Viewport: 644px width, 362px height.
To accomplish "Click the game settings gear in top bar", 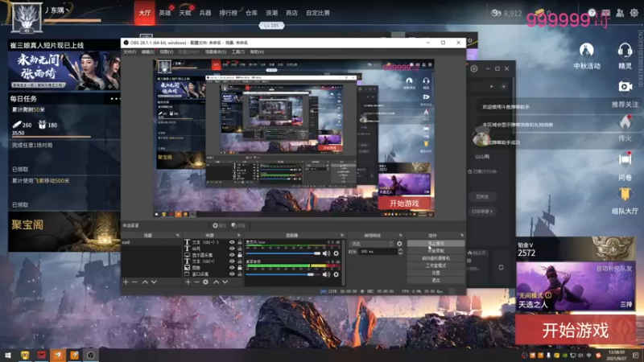I will (x=634, y=13).
